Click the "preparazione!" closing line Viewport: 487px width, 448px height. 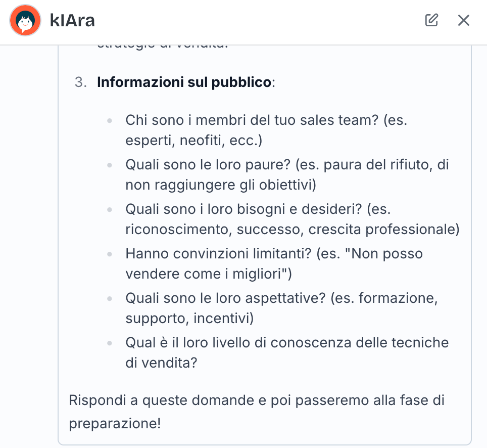pyautogui.click(x=115, y=423)
